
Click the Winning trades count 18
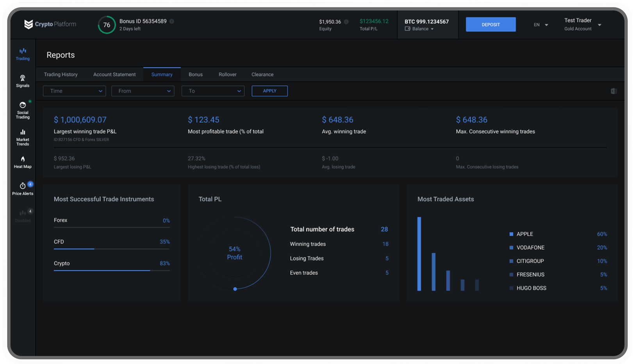385,244
